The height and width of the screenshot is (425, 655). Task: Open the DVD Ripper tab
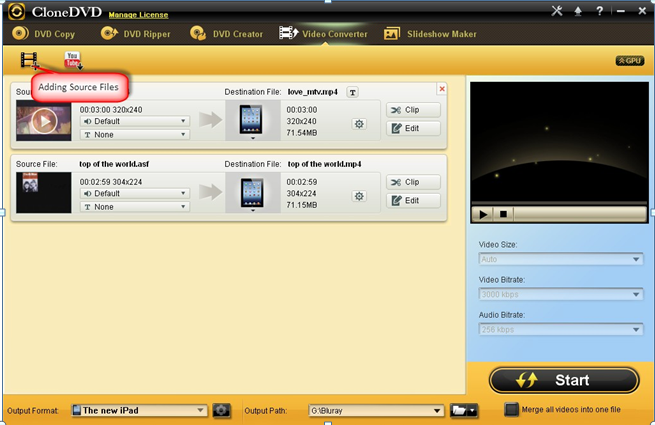(136, 33)
